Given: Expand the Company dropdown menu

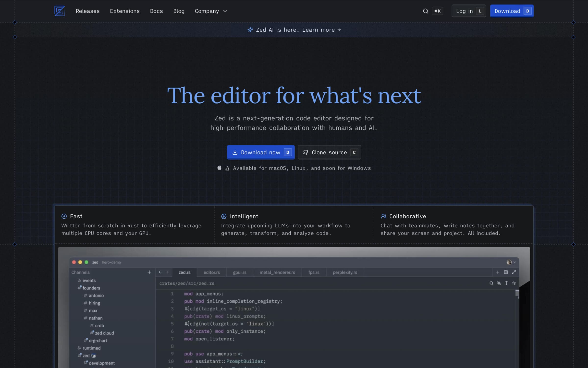Looking at the screenshot, I should tap(211, 11).
